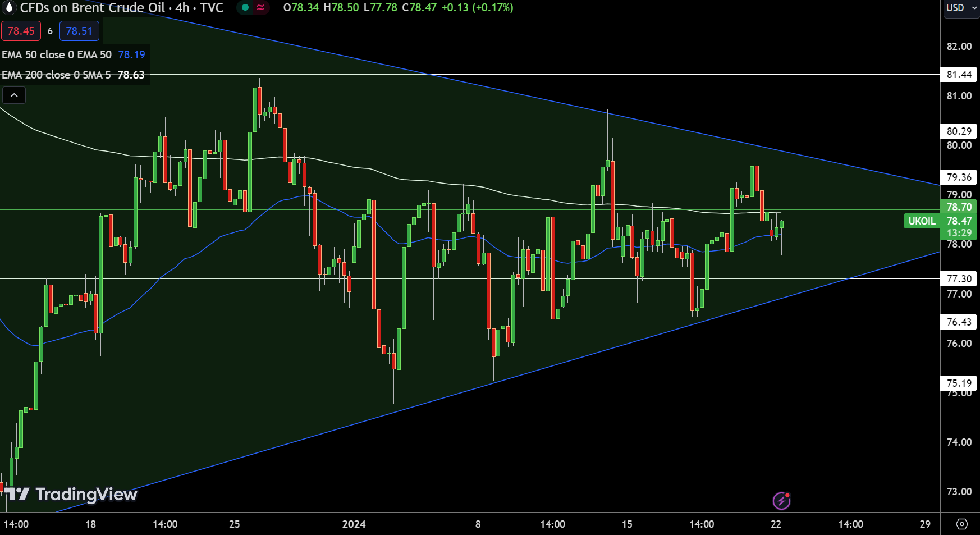Image resolution: width=980 pixels, height=535 pixels.
Task: Open the USD currency dropdown
Action: (x=961, y=8)
